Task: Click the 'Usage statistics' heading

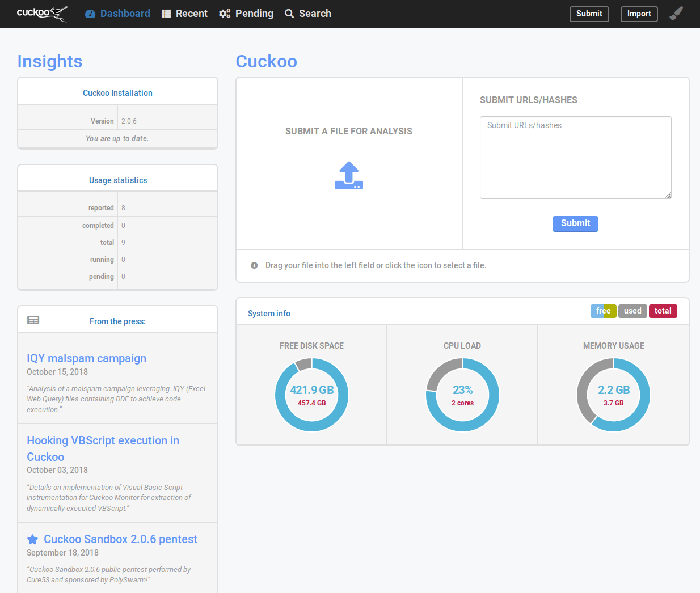Action: [118, 180]
